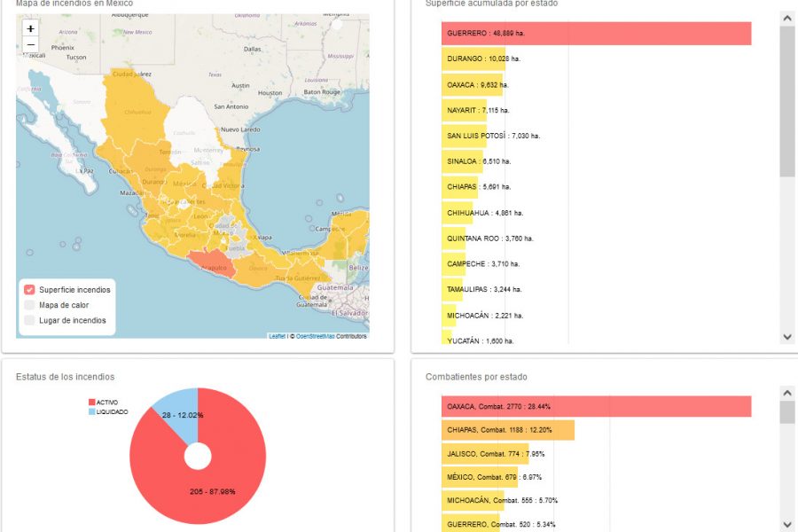Click the up arrow of Combatientes scrollbar
This screenshot has height=532, width=798.
pos(787,393)
